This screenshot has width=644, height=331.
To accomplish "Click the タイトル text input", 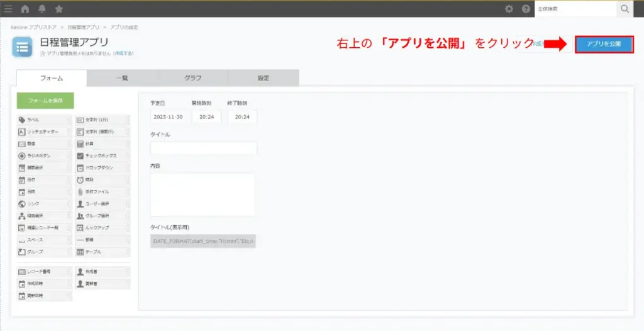I will (x=203, y=148).
